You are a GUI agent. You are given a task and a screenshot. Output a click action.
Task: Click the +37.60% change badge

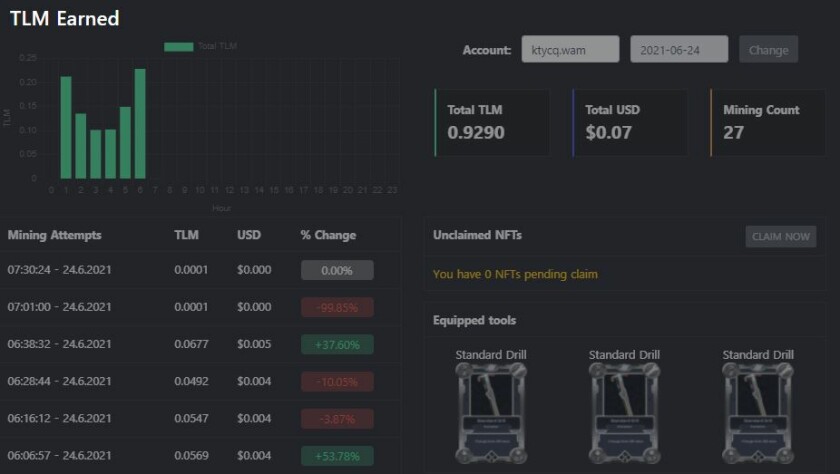337,345
